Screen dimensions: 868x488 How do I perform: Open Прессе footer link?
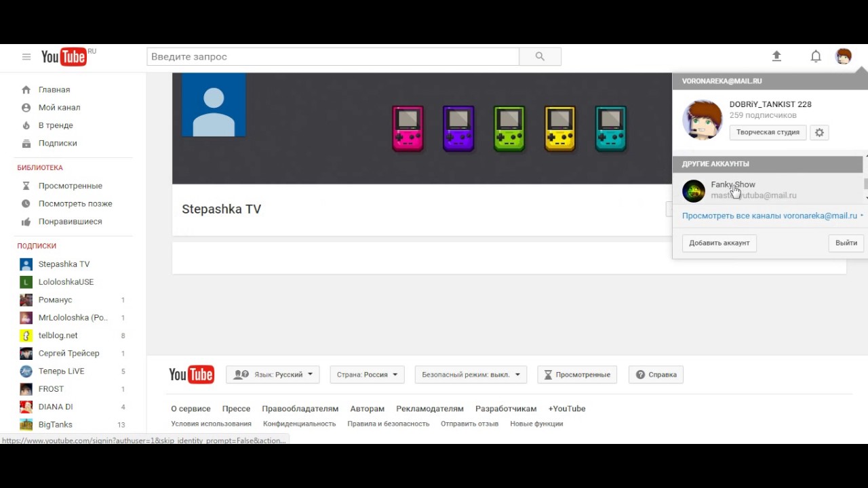click(236, 409)
